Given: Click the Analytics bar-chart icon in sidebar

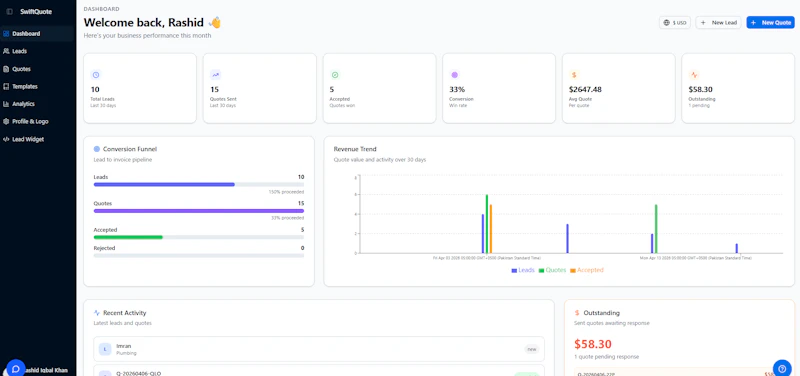Looking at the screenshot, I should [x=6, y=104].
